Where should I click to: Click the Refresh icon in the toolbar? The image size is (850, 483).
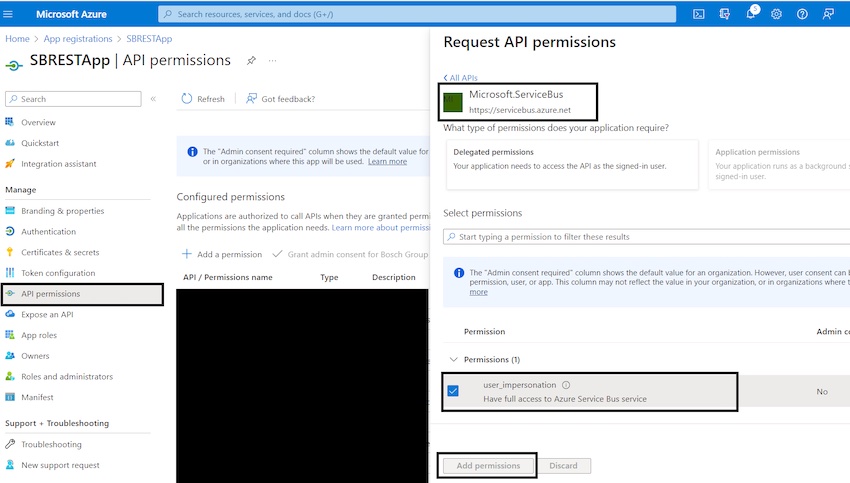point(186,99)
